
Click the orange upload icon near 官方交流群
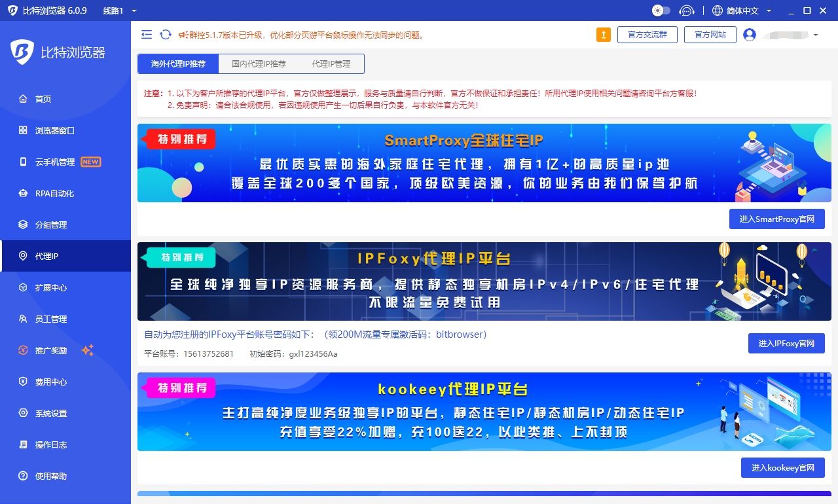coord(603,34)
